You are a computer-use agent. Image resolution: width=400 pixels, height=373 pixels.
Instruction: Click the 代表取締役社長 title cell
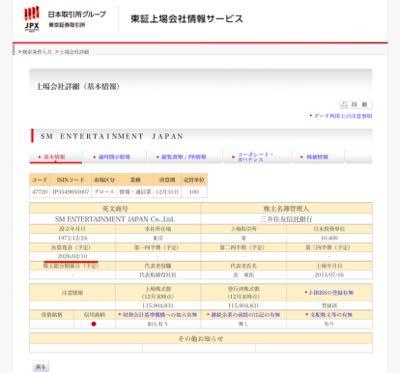coord(158,275)
